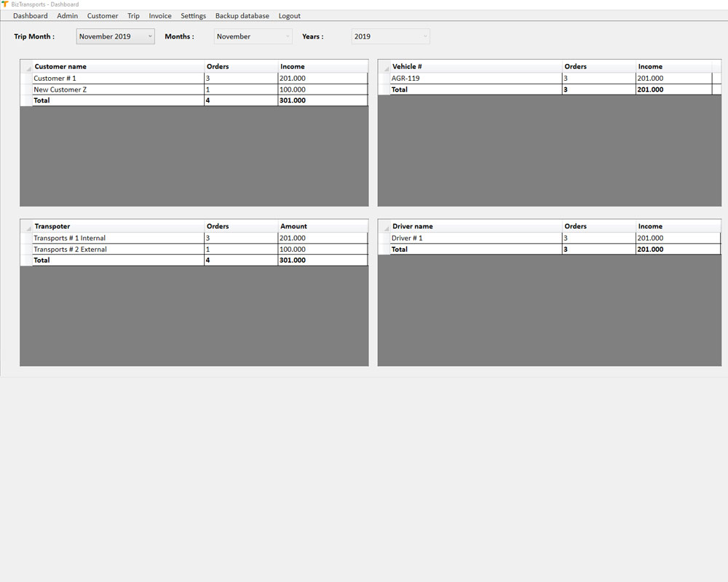
Task: Click the BizTransports app icon in title bar
Action: pos(5,4)
